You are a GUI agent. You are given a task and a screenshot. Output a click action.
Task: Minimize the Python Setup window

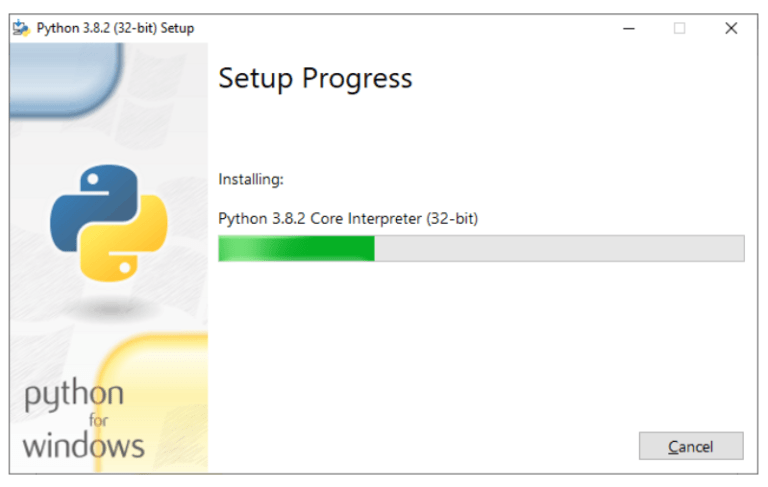(629, 28)
